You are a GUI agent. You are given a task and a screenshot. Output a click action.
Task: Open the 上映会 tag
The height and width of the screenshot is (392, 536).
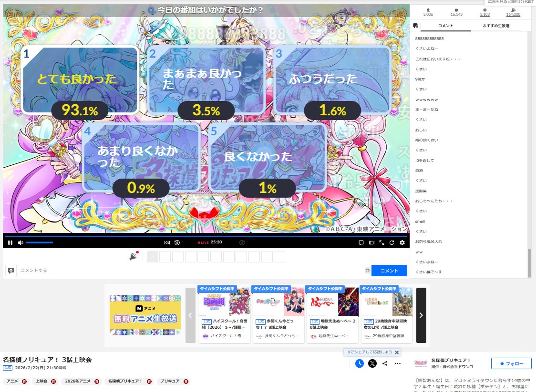coord(41,381)
